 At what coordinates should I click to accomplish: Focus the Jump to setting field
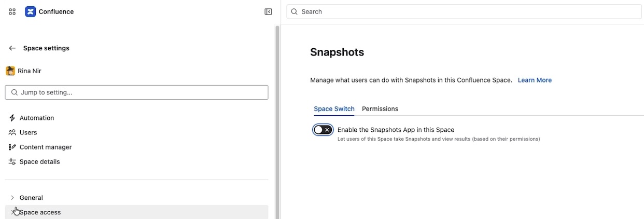136,92
